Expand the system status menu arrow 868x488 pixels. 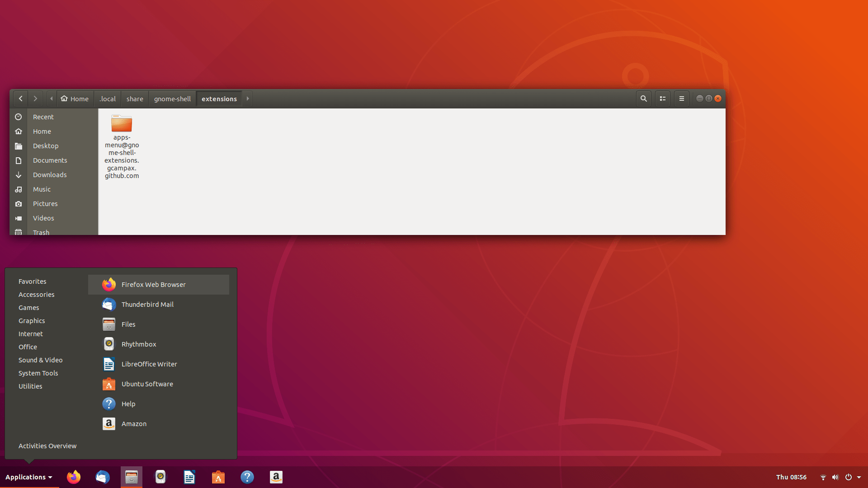coord(859,477)
